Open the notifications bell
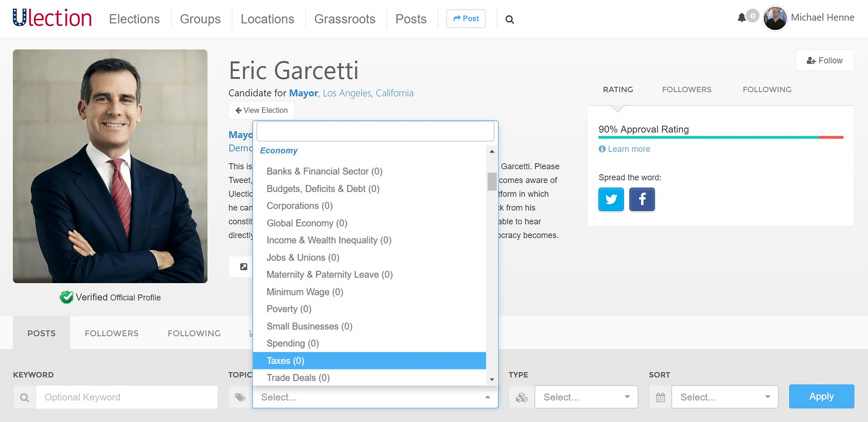This screenshot has height=422, width=868. [x=742, y=17]
